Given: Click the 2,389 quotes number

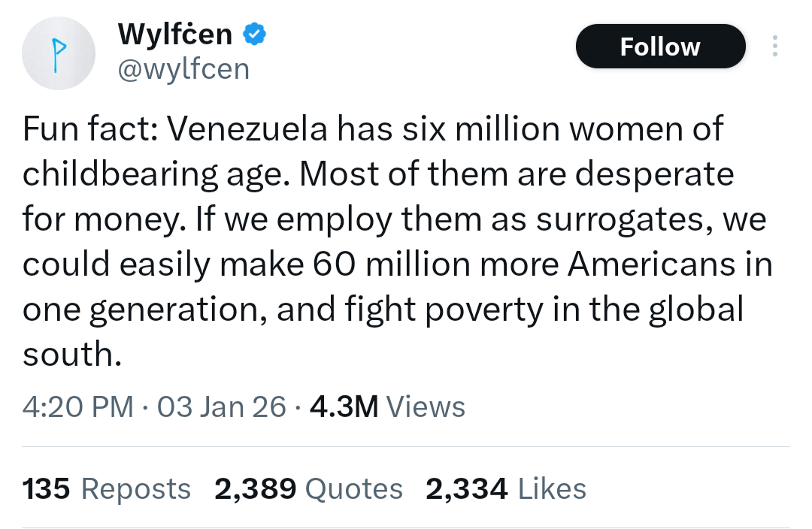Looking at the screenshot, I should pos(256,489).
